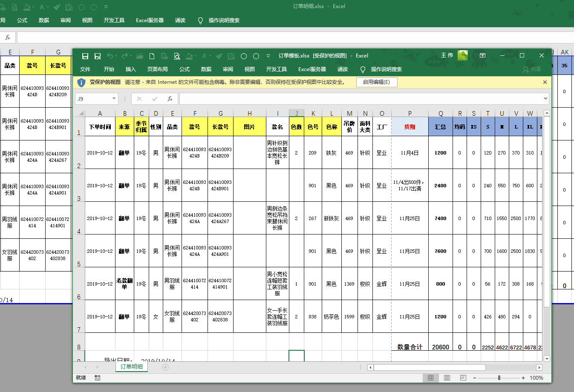Click 启用编辑(E) button

(377, 82)
